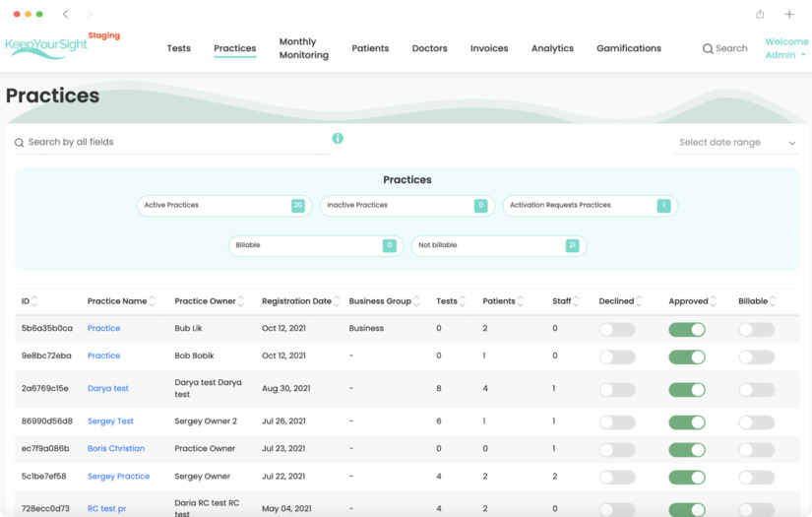Click the Search by all fields input
The height and width of the screenshot is (517, 812).
pos(172,143)
